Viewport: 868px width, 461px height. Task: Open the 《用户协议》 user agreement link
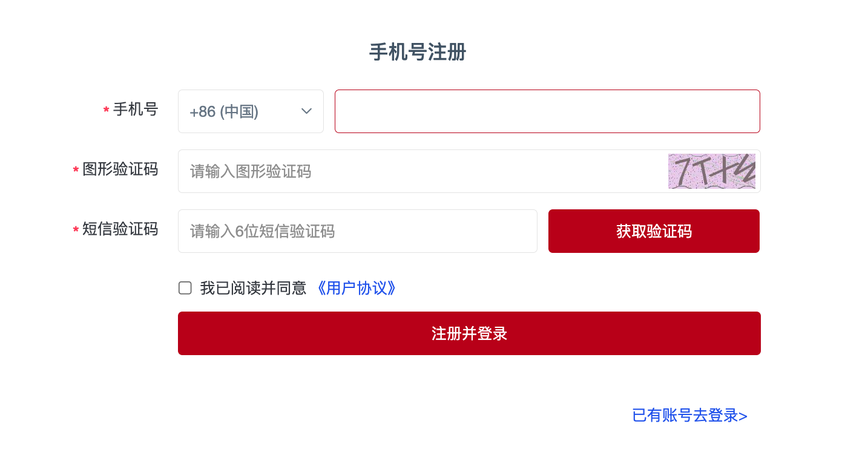(x=357, y=289)
